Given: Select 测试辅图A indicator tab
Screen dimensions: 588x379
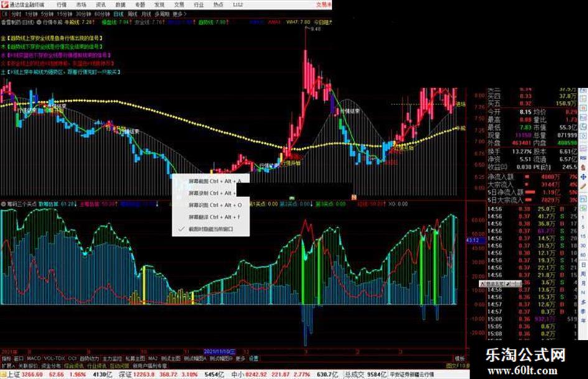Looking at the screenshot, I should pyautogui.click(x=195, y=358).
